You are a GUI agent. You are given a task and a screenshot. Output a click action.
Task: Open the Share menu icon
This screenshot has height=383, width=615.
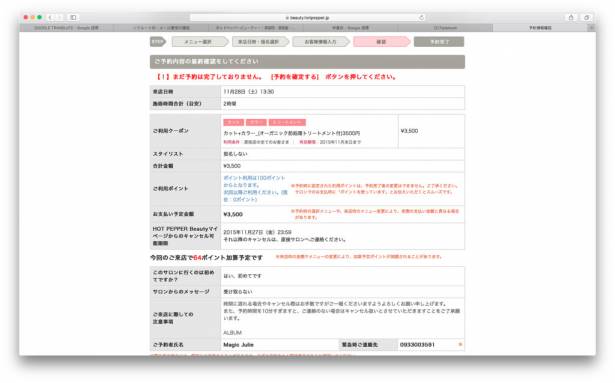click(571, 17)
